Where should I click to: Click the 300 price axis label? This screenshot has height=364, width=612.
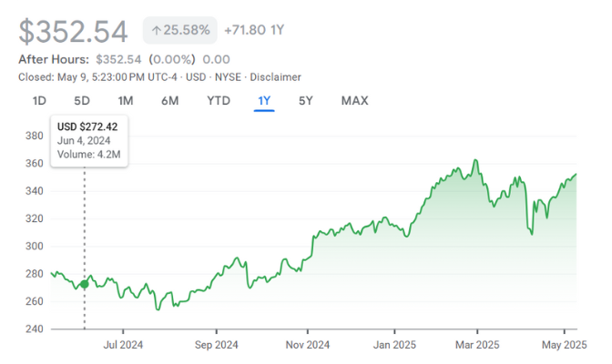point(35,247)
